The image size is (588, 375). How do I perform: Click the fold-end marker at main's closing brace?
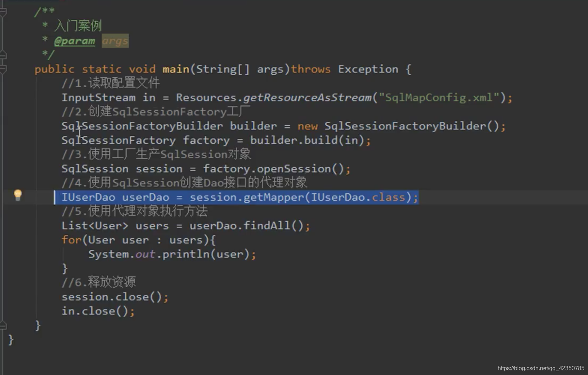click(3, 326)
